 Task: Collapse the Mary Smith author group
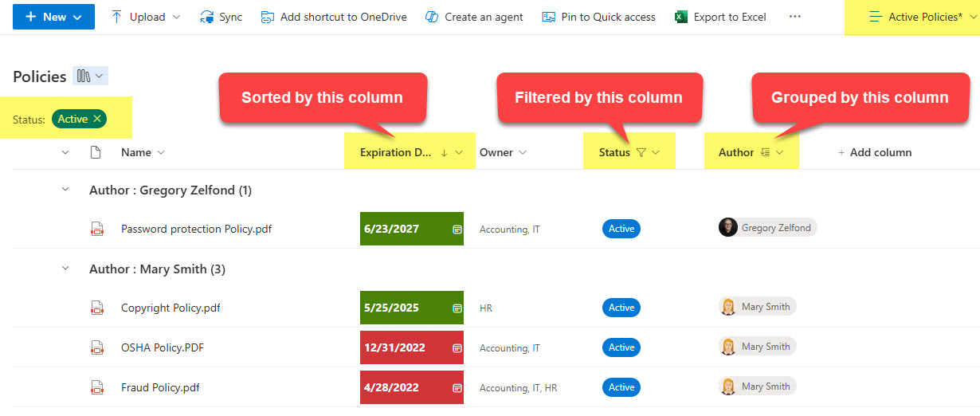(65, 269)
